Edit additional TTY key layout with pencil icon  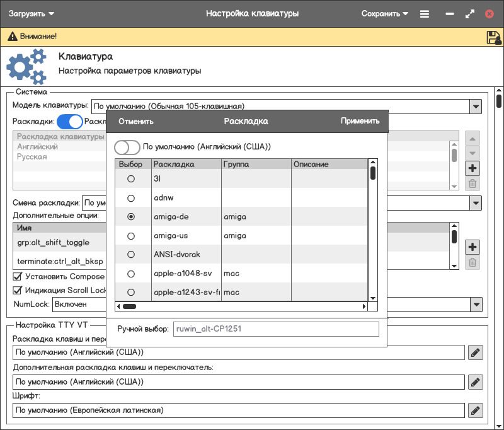(x=476, y=381)
